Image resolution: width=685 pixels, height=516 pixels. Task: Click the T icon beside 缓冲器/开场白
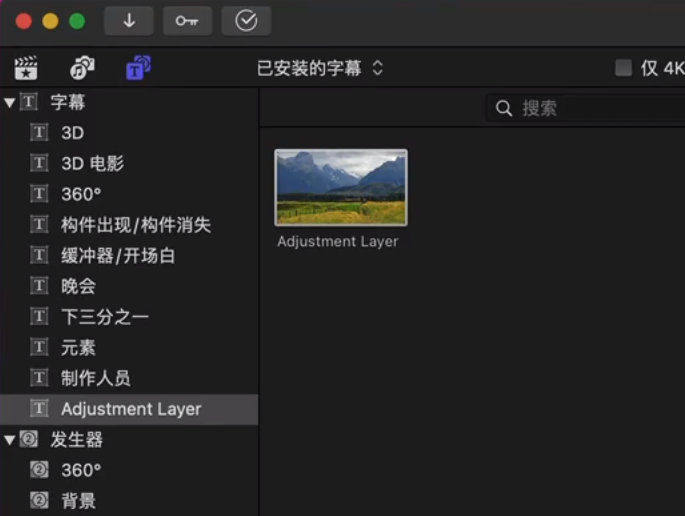point(39,255)
